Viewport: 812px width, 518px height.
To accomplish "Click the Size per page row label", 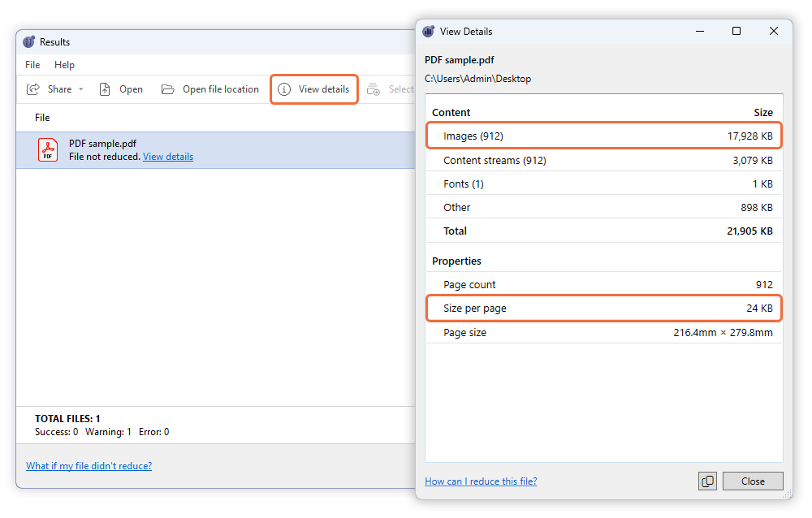I will [475, 309].
